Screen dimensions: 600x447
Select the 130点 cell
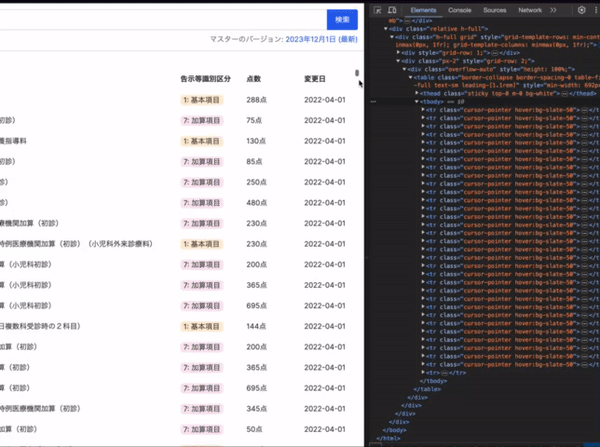click(256, 141)
